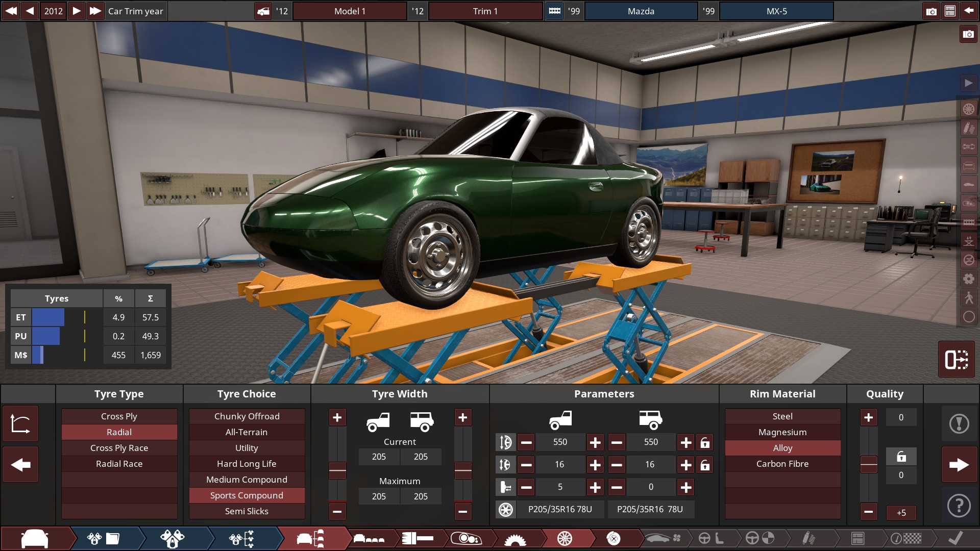Open the wheels tab in bottom bar

click(x=565, y=538)
